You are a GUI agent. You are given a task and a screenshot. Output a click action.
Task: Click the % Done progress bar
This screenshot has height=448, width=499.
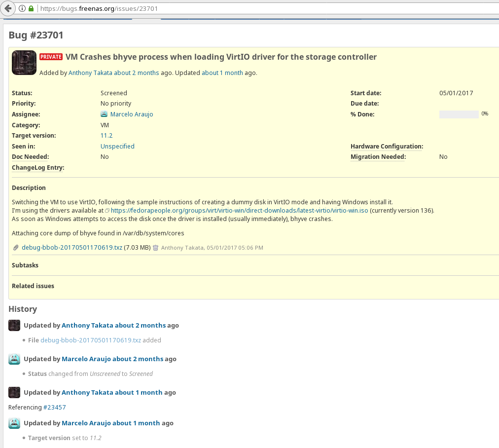(x=459, y=114)
